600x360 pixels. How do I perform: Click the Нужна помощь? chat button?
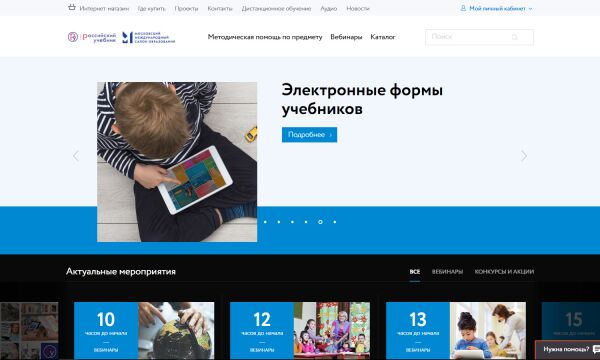click(567, 349)
